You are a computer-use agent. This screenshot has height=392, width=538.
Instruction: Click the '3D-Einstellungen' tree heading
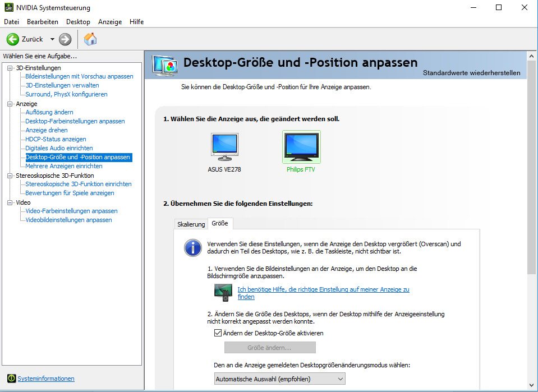[x=38, y=68]
